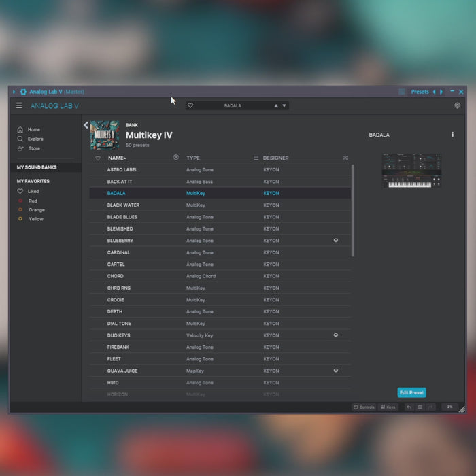476x476 pixels.
Task: Sort presets by the NAME column
Action: [x=116, y=158]
